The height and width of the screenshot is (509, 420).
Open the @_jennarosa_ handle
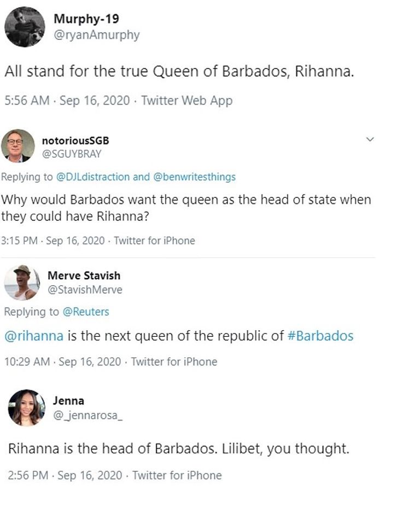pos(87,415)
